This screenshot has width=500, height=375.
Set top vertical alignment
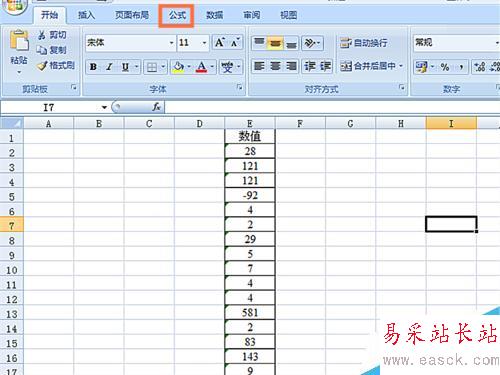click(259, 43)
